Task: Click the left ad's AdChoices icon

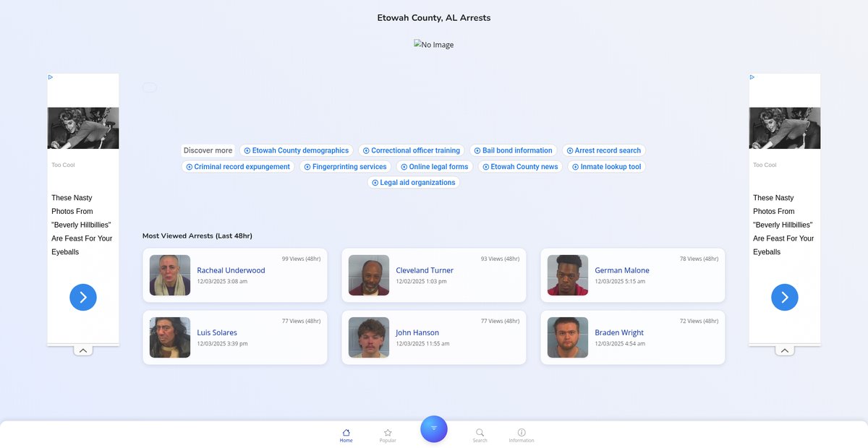Action: point(51,77)
